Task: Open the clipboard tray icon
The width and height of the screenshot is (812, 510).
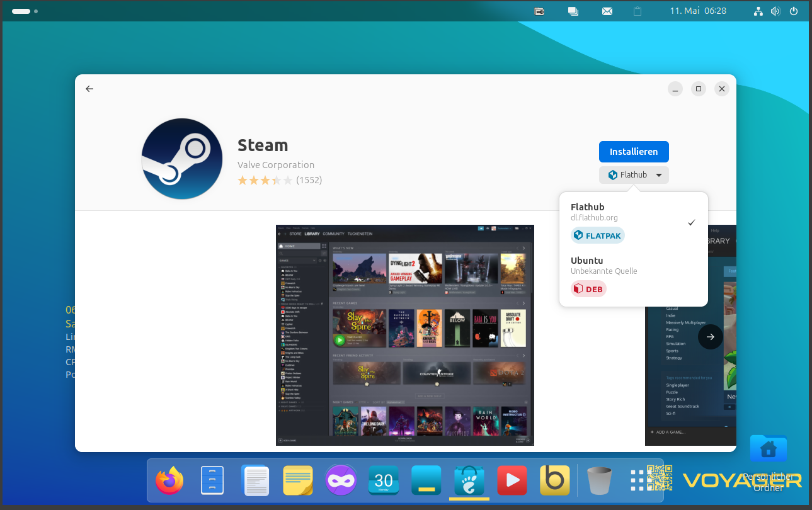Action: click(638, 11)
